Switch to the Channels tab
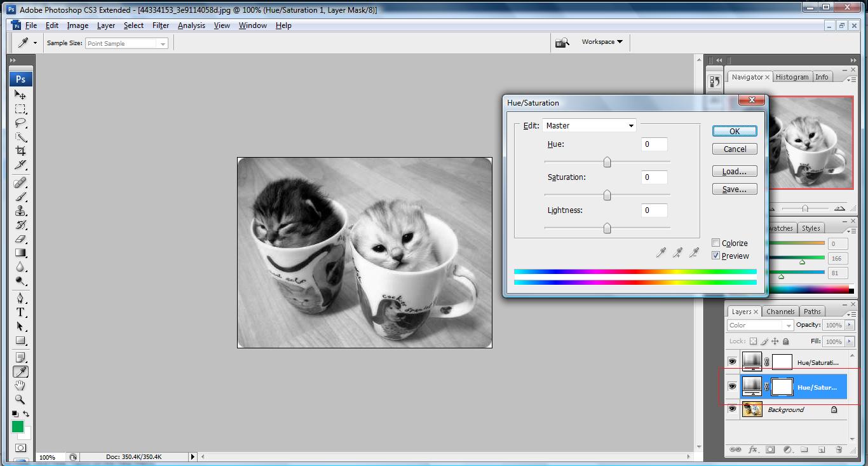Viewport: 868px width, 466px height. tap(780, 312)
